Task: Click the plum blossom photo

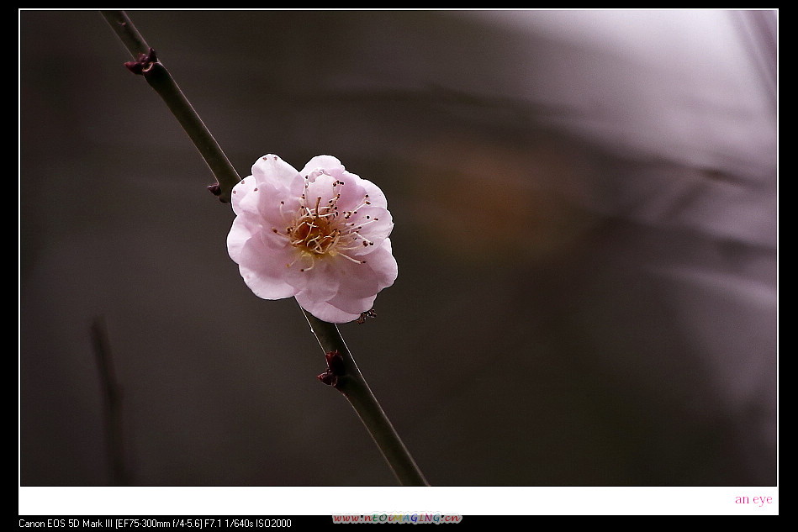Action: pyautogui.click(x=399, y=248)
